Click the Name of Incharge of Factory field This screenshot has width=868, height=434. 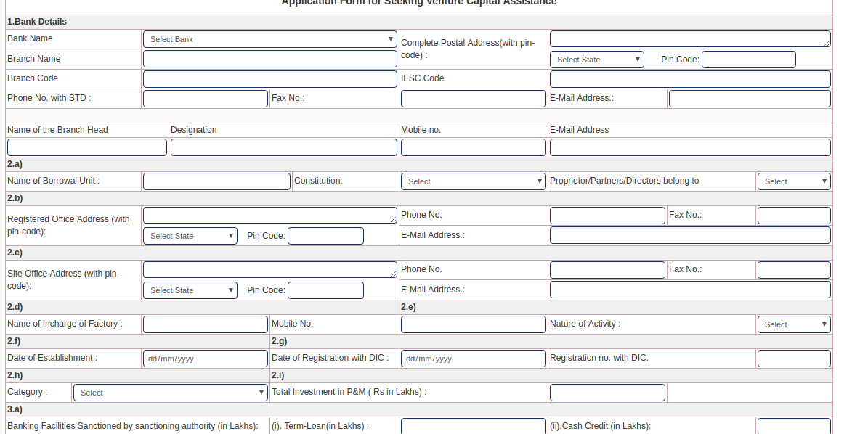[x=205, y=324]
